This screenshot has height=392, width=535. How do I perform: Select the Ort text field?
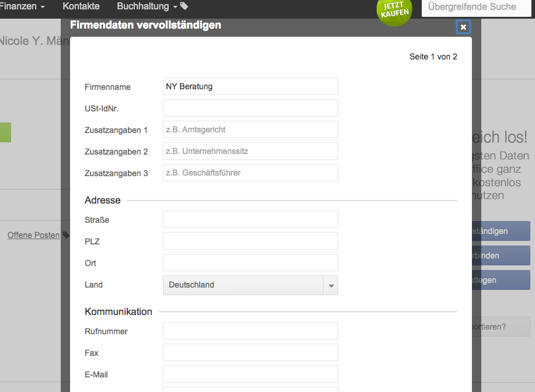pos(250,262)
